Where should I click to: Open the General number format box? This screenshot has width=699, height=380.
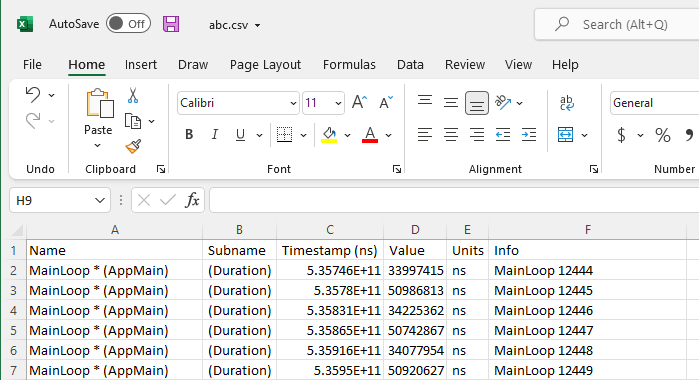coord(654,103)
